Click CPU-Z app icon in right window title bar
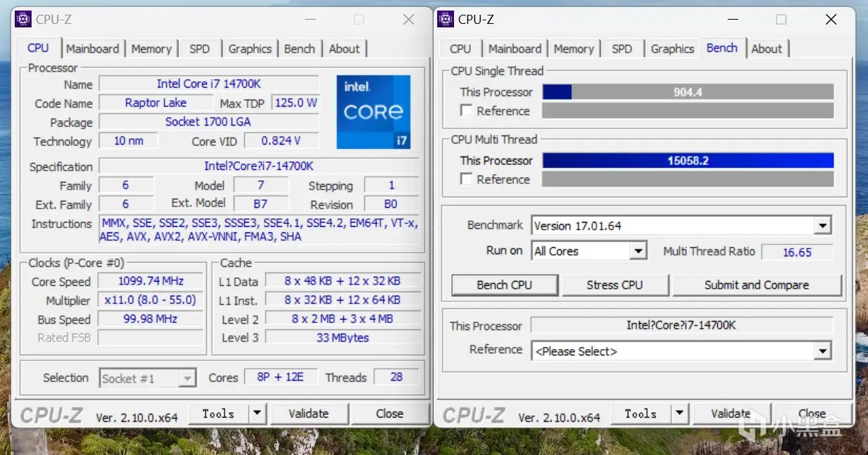The height and width of the screenshot is (455, 868). [x=446, y=19]
